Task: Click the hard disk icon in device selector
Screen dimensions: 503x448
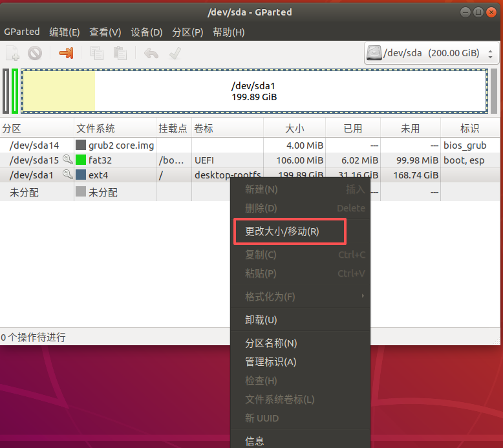Action: [x=374, y=53]
